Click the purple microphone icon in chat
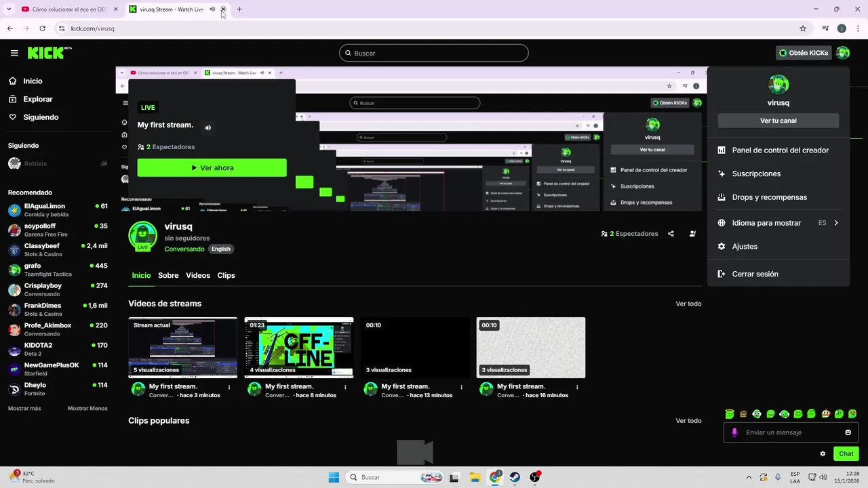This screenshot has width=868, height=488. point(734,432)
